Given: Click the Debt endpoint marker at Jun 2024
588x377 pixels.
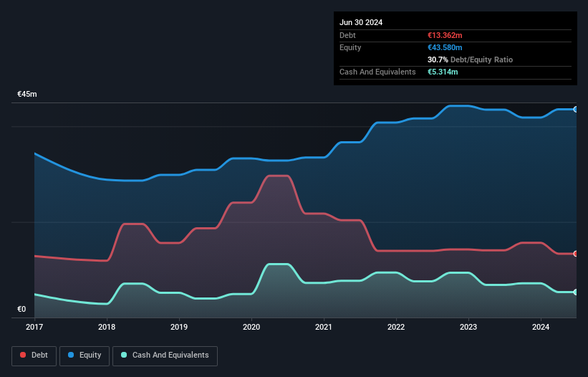Looking at the screenshot, I should coord(576,254).
